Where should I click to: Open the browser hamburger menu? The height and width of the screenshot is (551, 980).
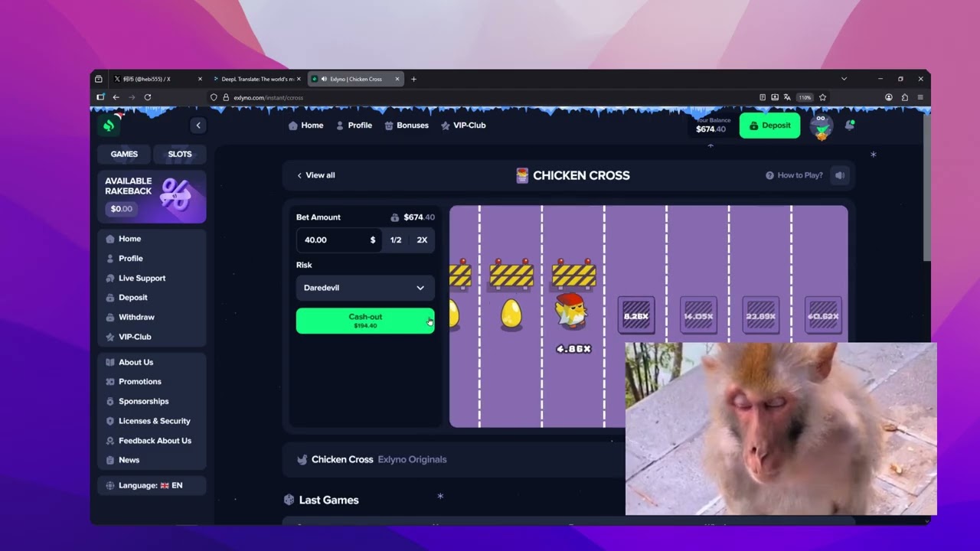(920, 97)
